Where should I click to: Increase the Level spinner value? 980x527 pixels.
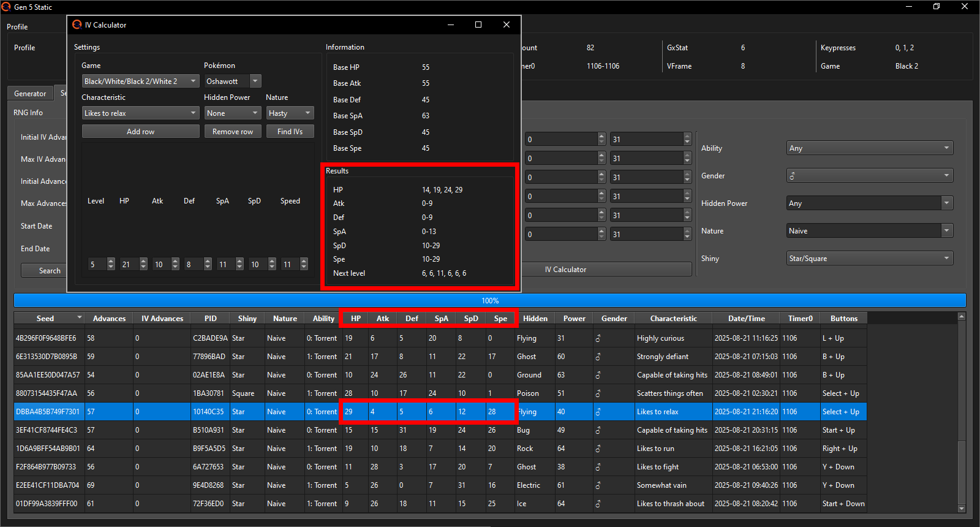click(111, 261)
